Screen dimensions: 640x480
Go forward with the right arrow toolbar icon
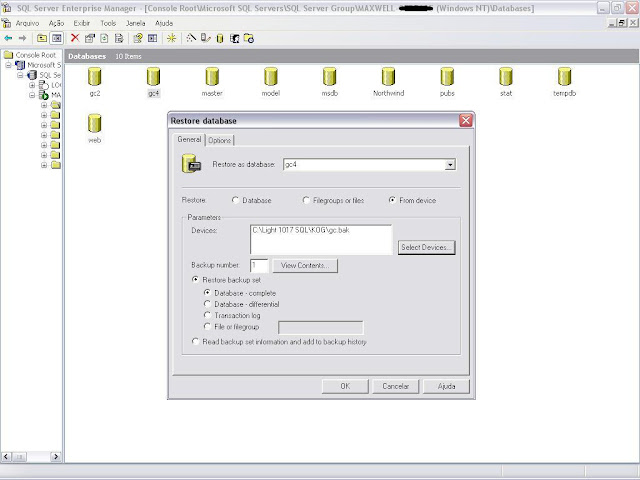[x=22, y=38]
